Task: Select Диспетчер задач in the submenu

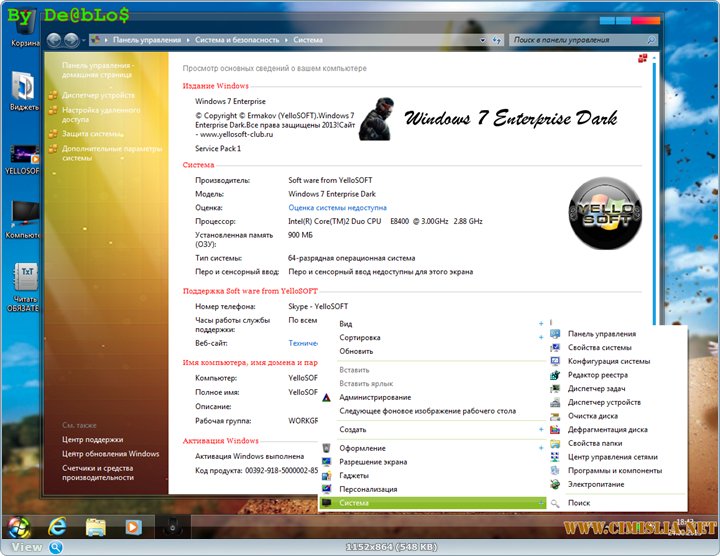Action: [x=598, y=388]
